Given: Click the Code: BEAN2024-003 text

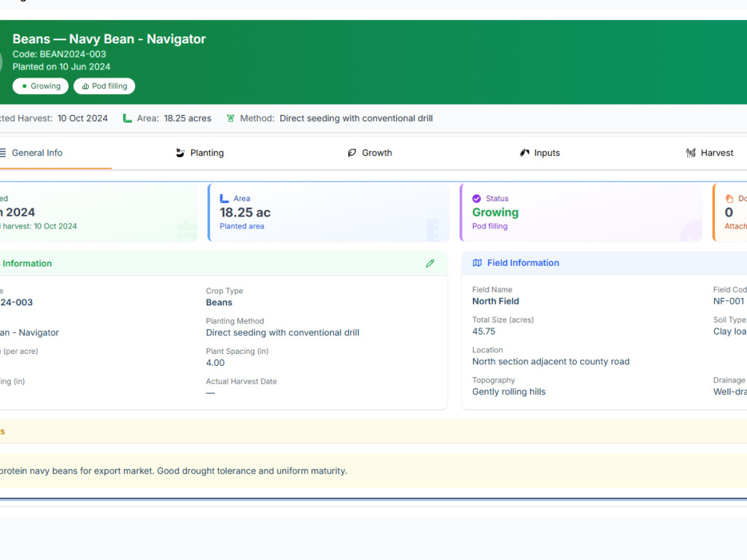Looking at the screenshot, I should click(59, 55).
